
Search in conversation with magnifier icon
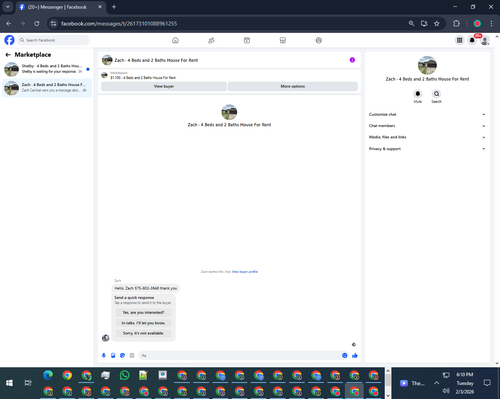tap(436, 94)
